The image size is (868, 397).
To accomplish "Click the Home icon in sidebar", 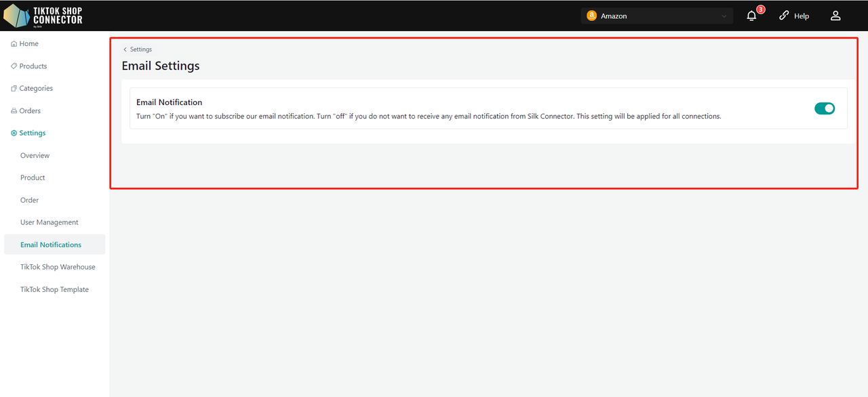I will [14, 44].
